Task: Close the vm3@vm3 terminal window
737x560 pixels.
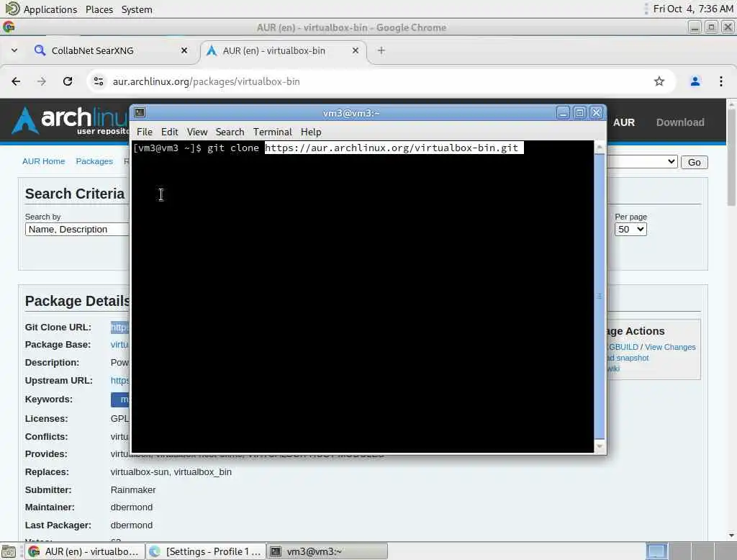Action: coord(597,113)
